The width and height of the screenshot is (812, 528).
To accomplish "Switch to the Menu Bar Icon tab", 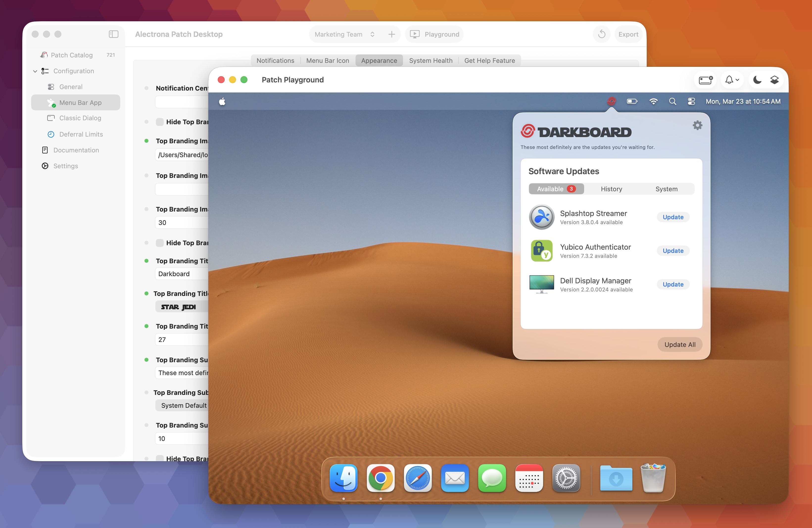I will pos(328,60).
